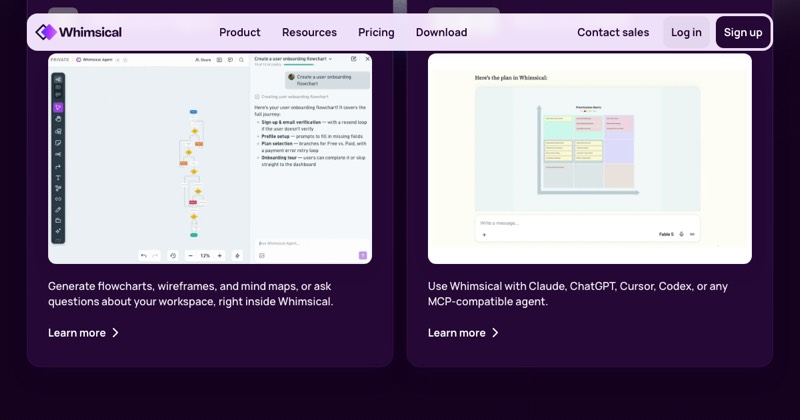This screenshot has height=420, width=800.
Task: Click the 12% zoom level value
Action: tap(205, 256)
